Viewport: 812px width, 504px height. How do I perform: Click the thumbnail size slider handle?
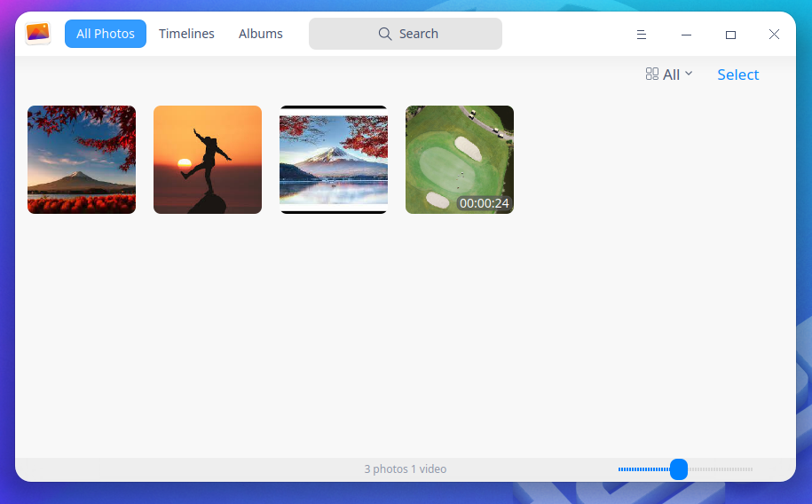pos(679,469)
